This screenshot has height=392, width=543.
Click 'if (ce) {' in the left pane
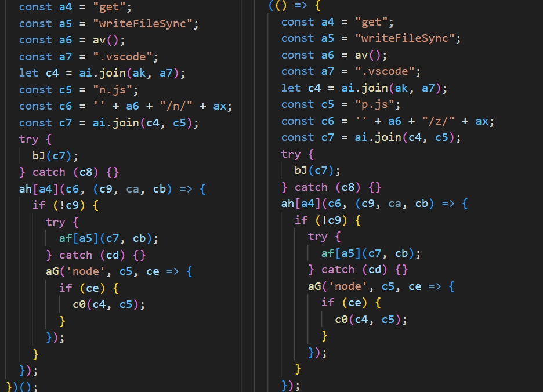point(89,288)
